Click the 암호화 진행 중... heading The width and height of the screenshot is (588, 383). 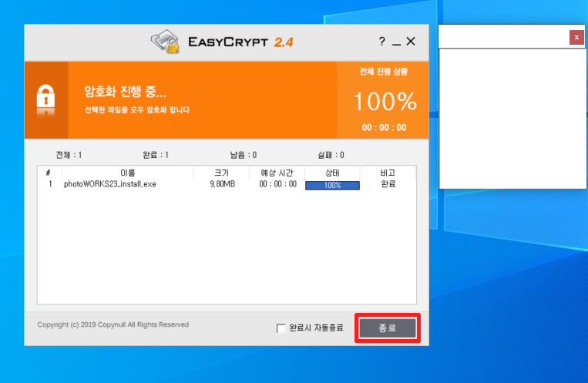125,91
